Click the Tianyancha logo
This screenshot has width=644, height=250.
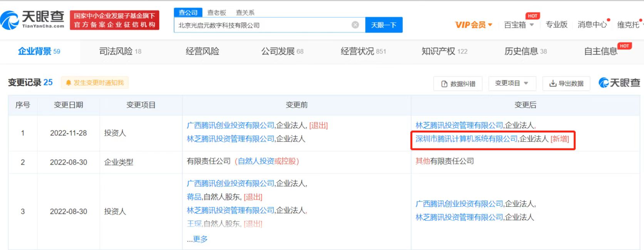pyautogui.click(x=32, y=20)
